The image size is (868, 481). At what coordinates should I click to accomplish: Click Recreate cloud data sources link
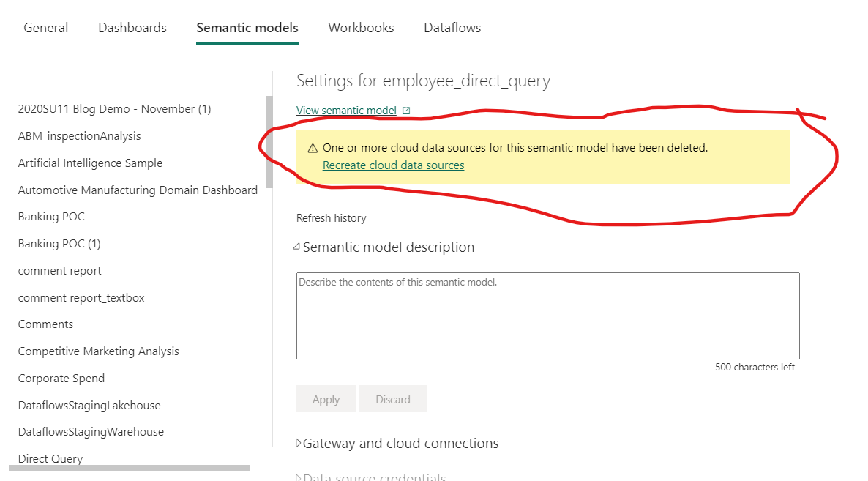(x=393, y=165)
